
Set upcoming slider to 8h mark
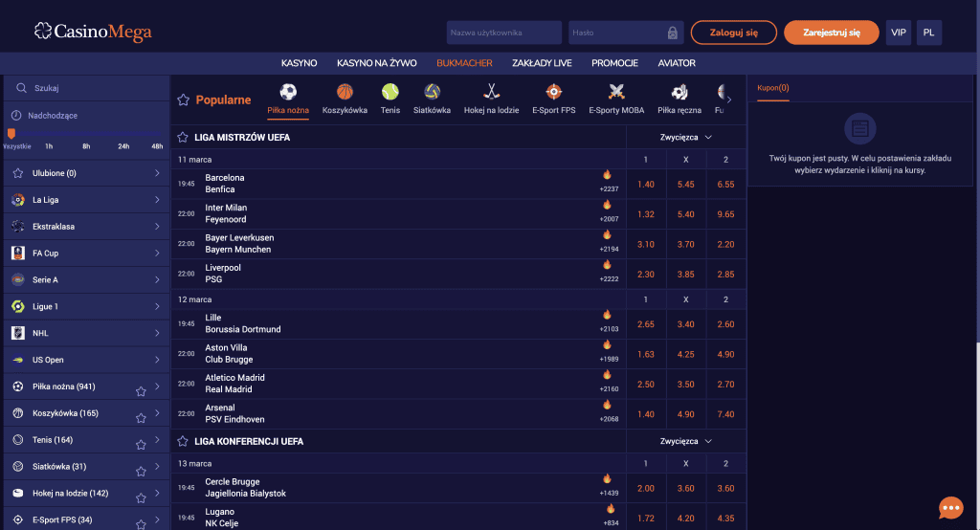tap(86, 146)
